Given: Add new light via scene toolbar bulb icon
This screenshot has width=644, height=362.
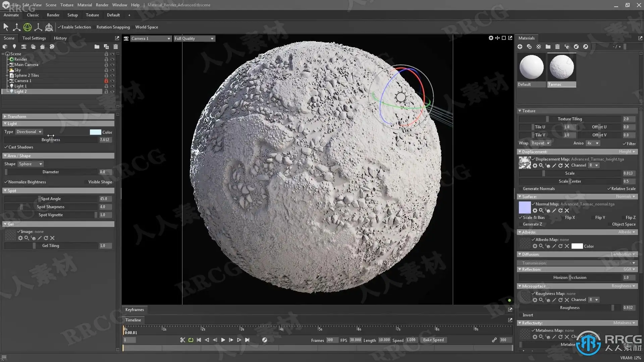Looking at the screenshot, I should coord(14,47).
